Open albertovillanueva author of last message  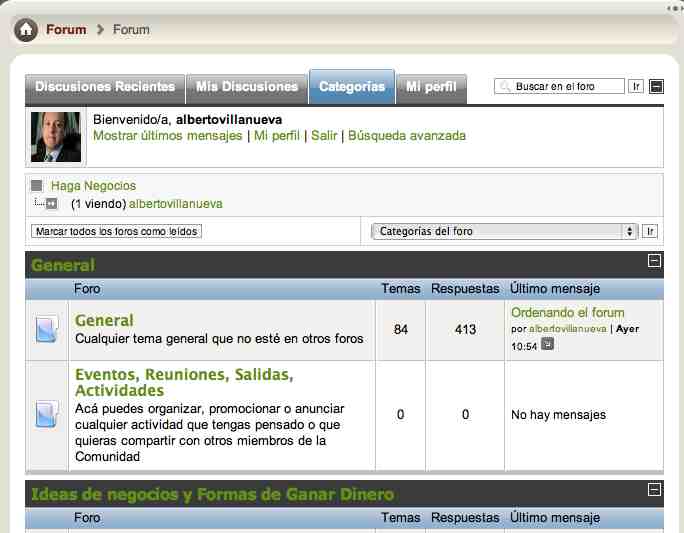tap(568, 329)
